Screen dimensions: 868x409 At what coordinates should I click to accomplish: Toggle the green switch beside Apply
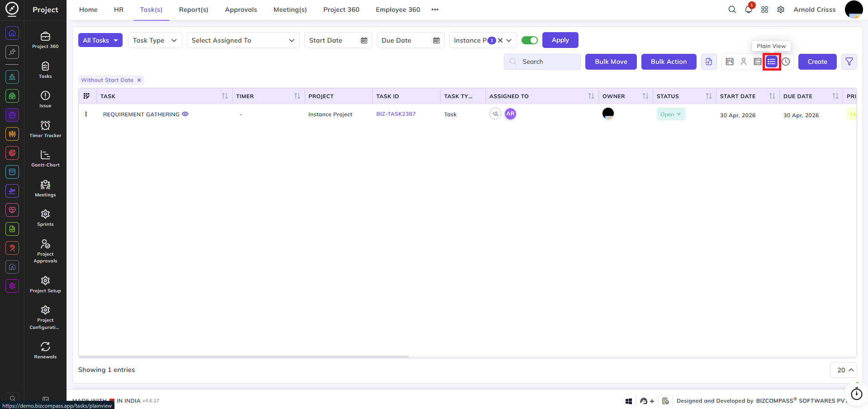pyautogui.click(x=529, y=40)
